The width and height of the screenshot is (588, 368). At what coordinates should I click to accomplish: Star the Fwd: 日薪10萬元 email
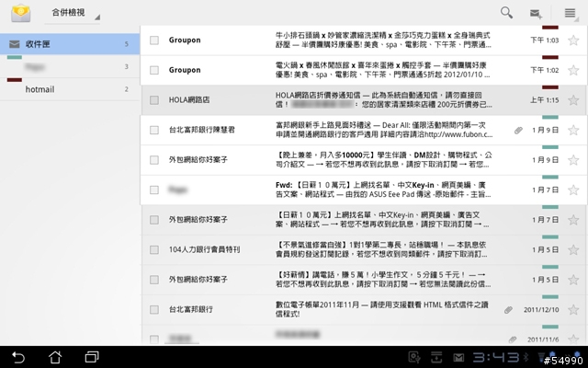(x=573, y=190)
